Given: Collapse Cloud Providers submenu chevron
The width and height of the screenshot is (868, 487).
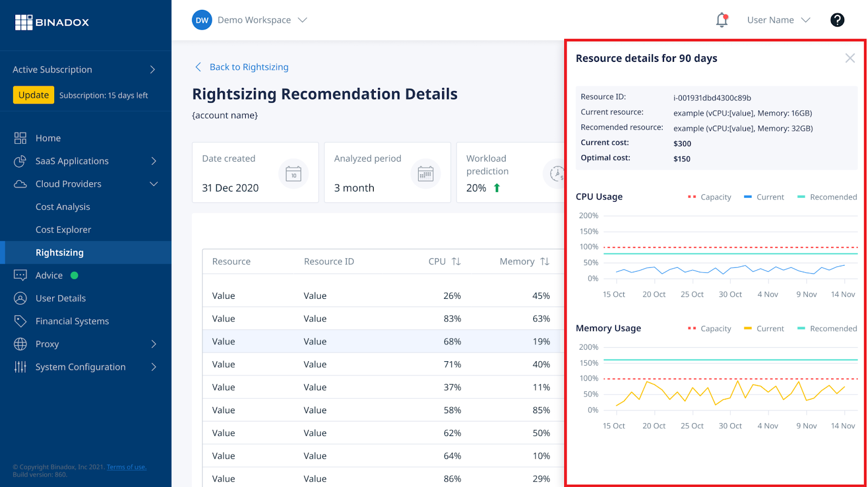Looking at the screenshot, I should [x=154, y=184].
